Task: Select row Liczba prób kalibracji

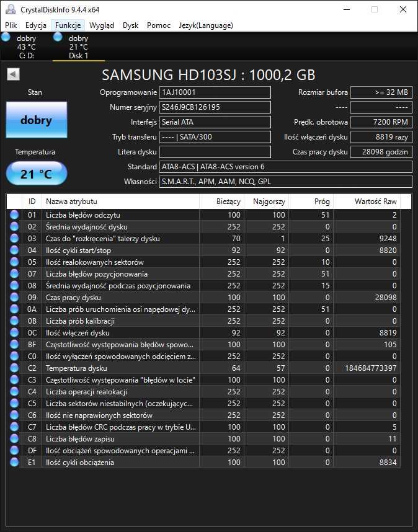Action: point(203,321)
